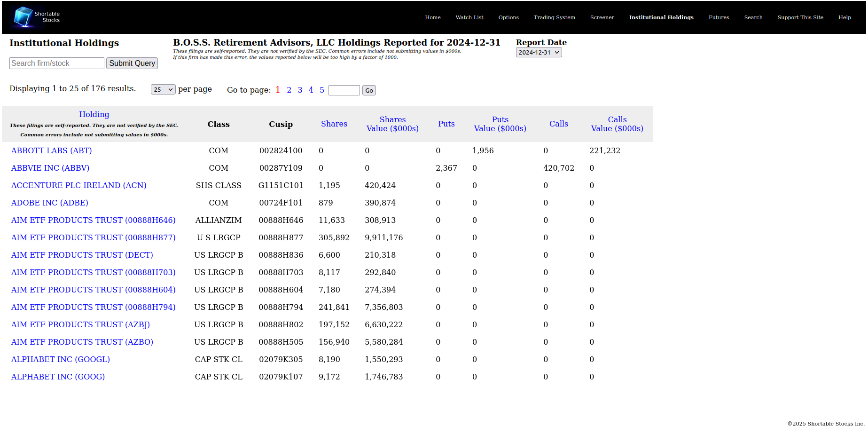Screen dimensions: 868x426
Task: Go to results page 5
Action: [322, 90]
